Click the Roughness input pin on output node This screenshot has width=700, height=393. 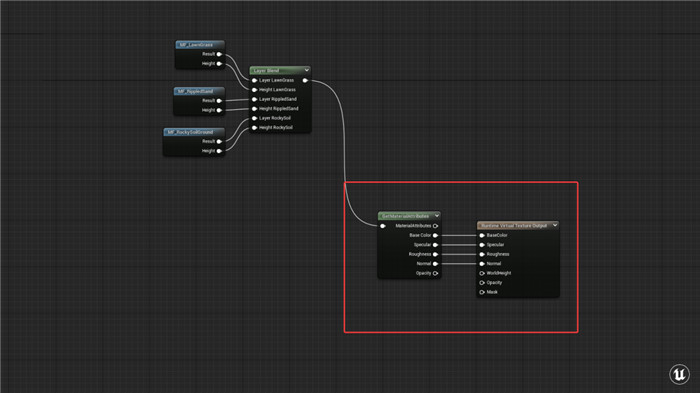click(x=482, y=254)
